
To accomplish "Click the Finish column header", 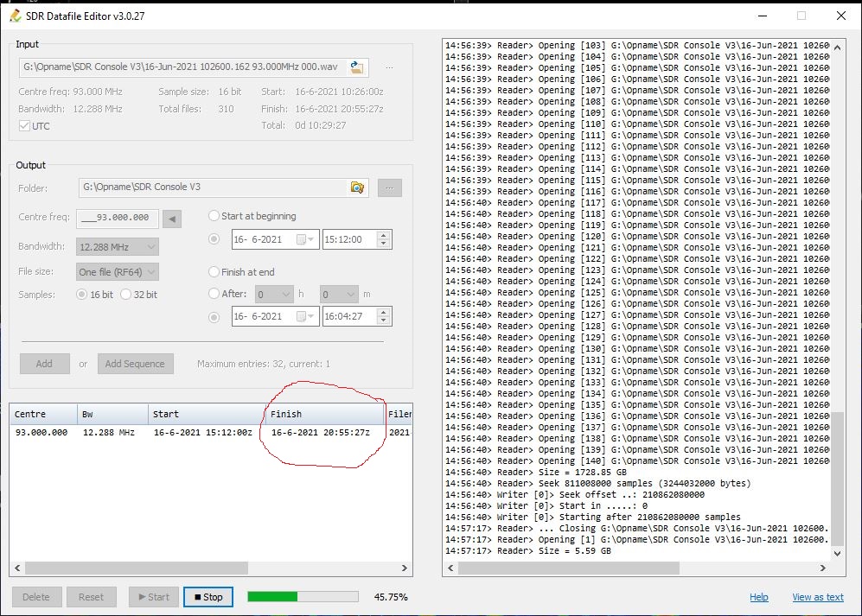I will click(324, 415).
